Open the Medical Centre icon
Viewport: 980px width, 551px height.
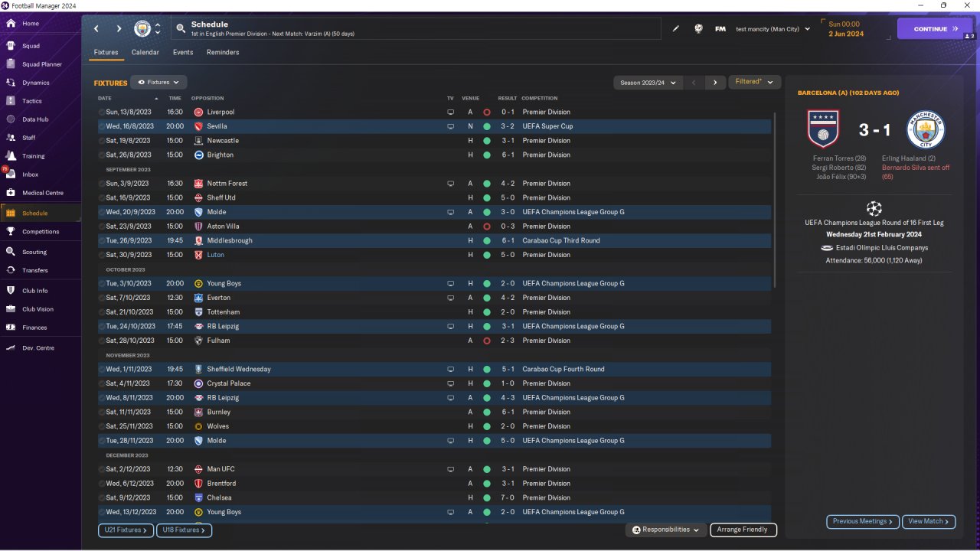[x=11, y=193]
